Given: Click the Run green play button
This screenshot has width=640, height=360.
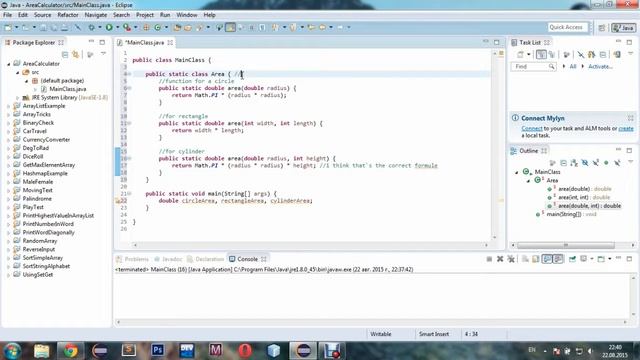Looking at the screenshot, I should (x=109, y=27).
